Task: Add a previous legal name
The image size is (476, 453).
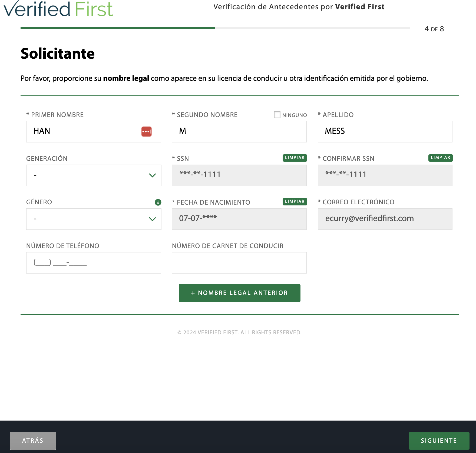Action: pos(239,293)
